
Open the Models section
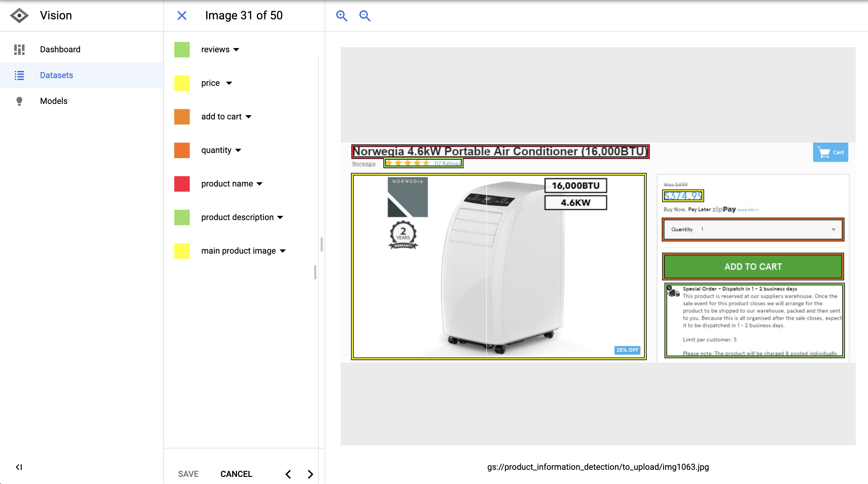54,101
